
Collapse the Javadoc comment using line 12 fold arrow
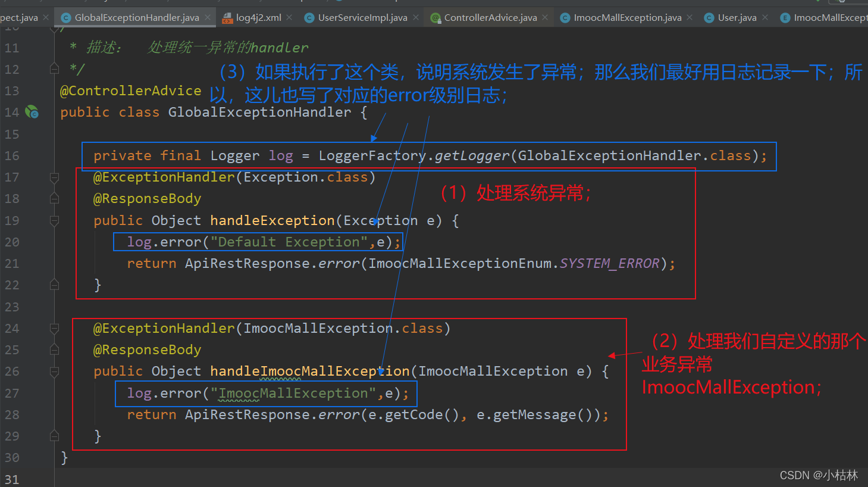(x=54, y=68)
